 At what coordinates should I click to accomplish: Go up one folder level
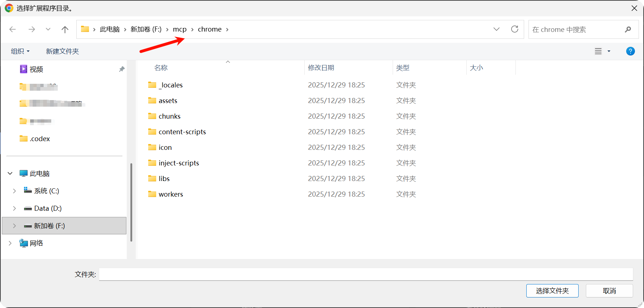click(x=65, y=29)
